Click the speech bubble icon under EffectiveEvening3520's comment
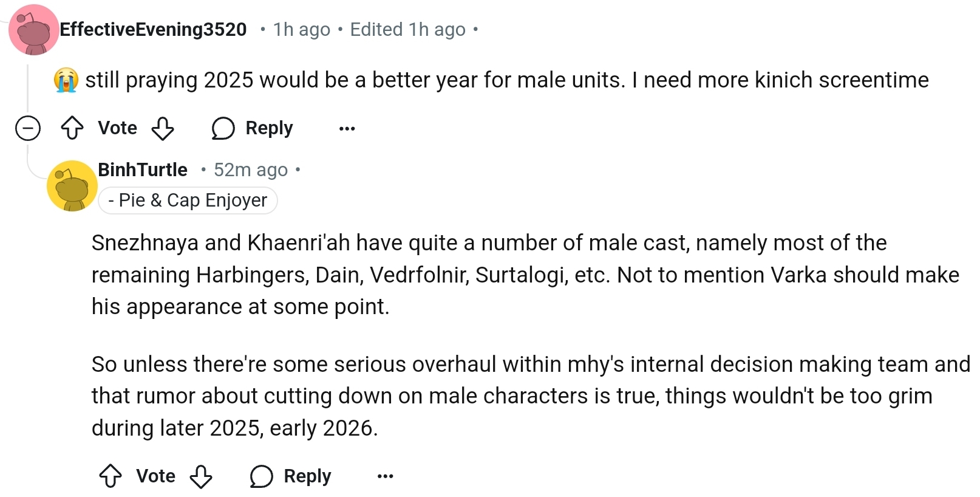Viewport: 980px width, 497px height. click(x=223, y=128)
